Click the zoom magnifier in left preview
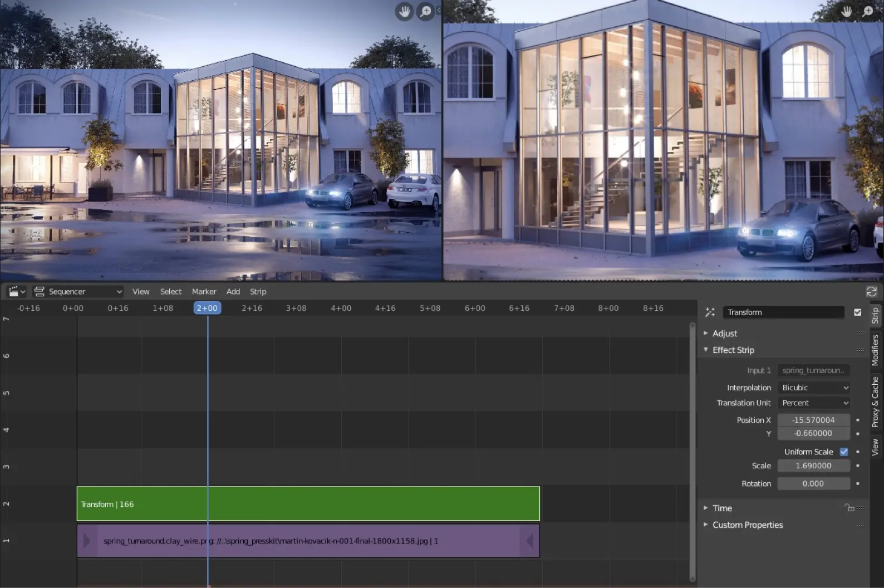 point(425,12)
